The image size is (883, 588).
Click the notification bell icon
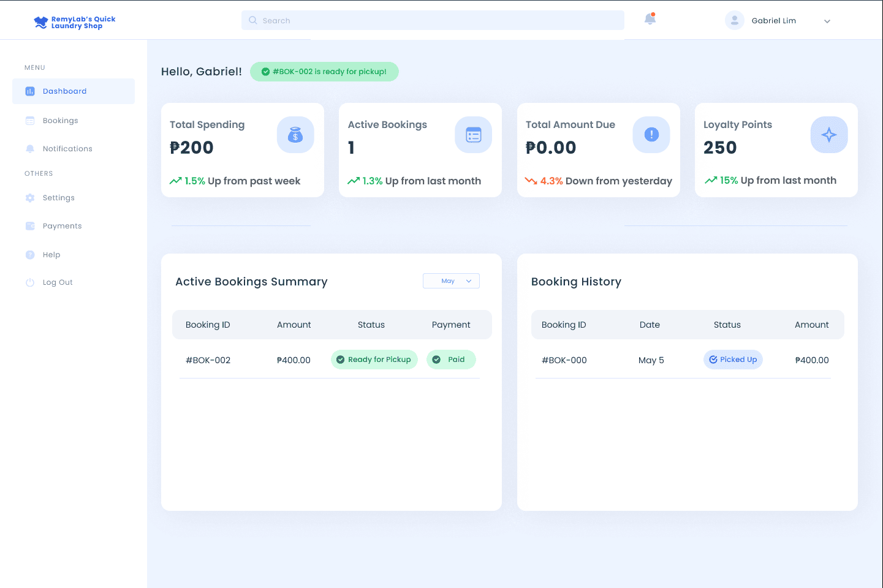click(650, 20)
